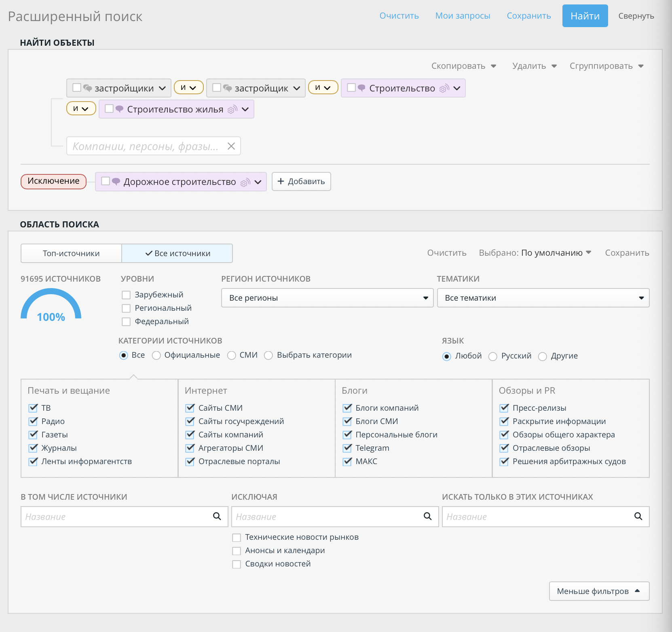Click Сохранить link in the header
The image size is (672, 632).
pyautogui.click(x=529, y=16)
